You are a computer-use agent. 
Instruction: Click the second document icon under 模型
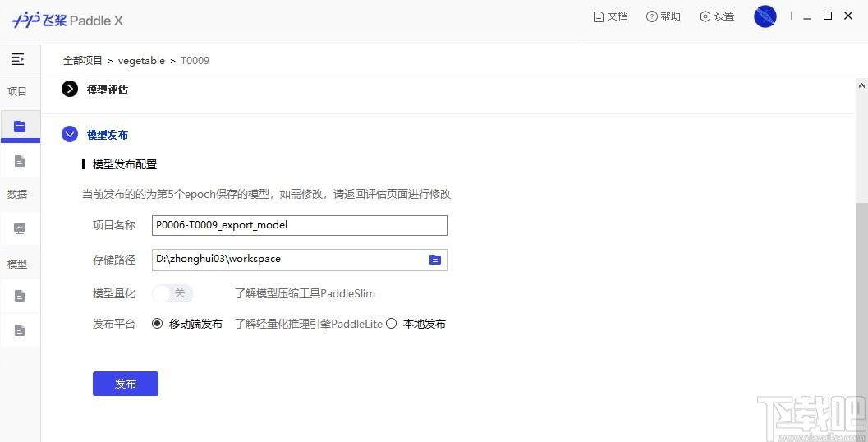(20, 330)
